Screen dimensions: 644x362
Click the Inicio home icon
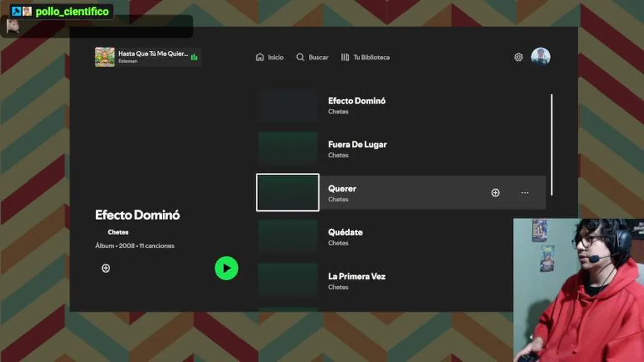click(x=260, y=57)
